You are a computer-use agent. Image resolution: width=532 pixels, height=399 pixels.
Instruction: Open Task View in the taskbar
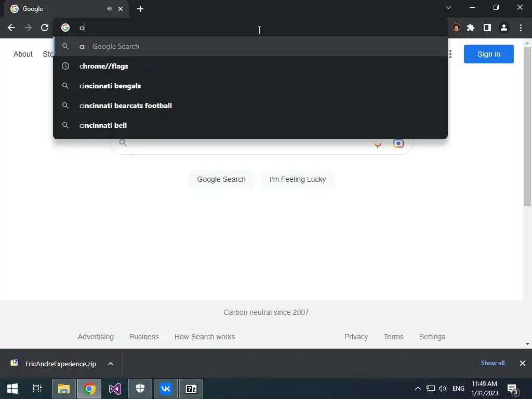point(37,389)
